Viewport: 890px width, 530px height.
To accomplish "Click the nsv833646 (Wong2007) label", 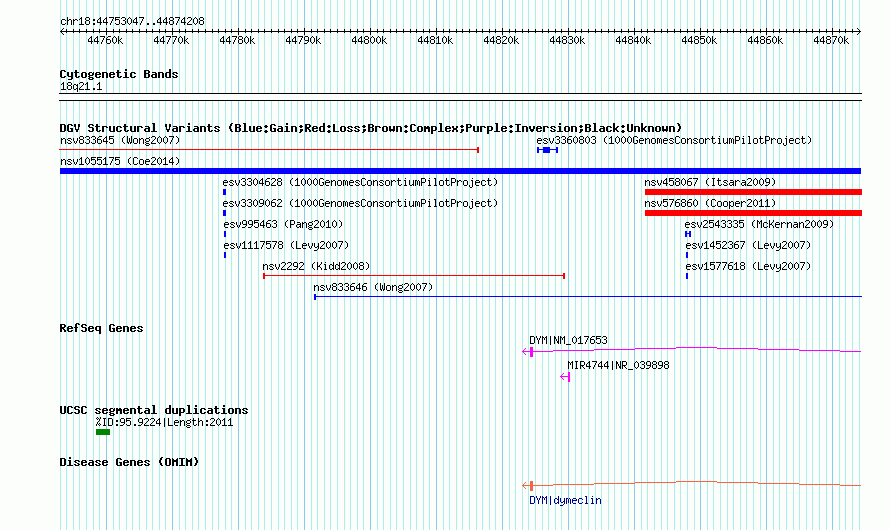I will coord(373,287).
